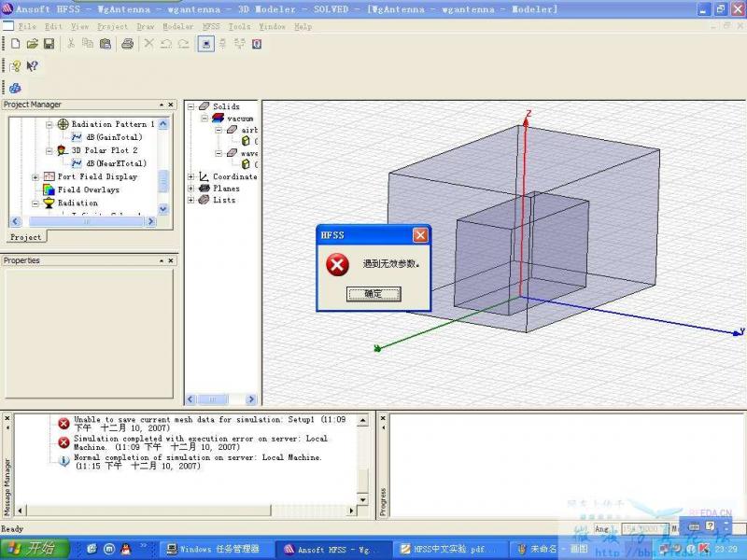The image size is (747, 560).
Task: Expand the Planes node
Action: click(191, 189)
